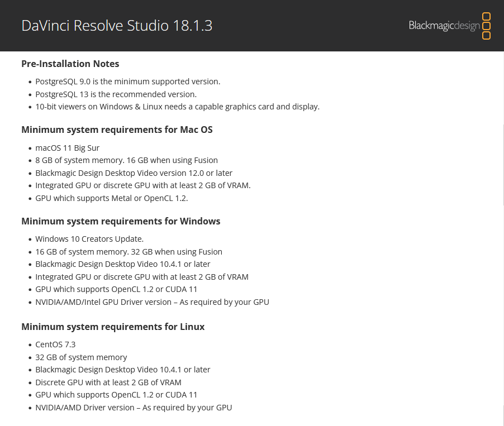Image resolution: width=504 pixels, height=426 pixels.
Task: Click 'NVIDIA/AMD/Intel GPU Driver version' line
Action: [152, 302]
